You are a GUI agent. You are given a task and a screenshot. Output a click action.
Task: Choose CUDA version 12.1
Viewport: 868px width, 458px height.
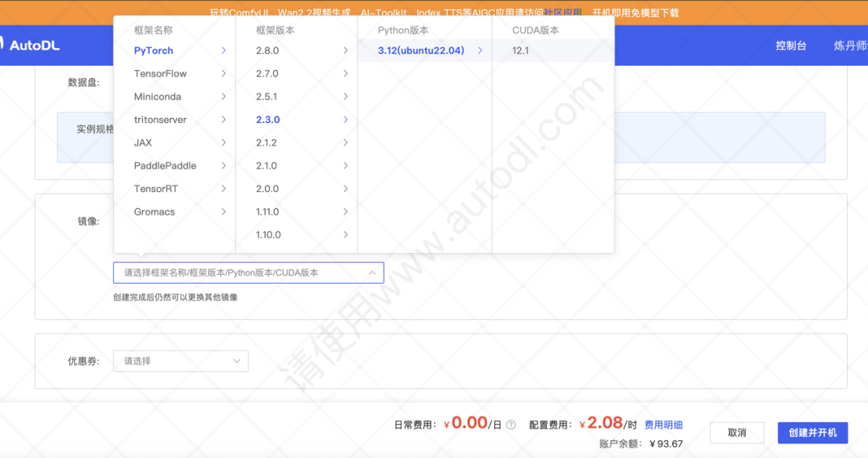(x=520, y=51)
